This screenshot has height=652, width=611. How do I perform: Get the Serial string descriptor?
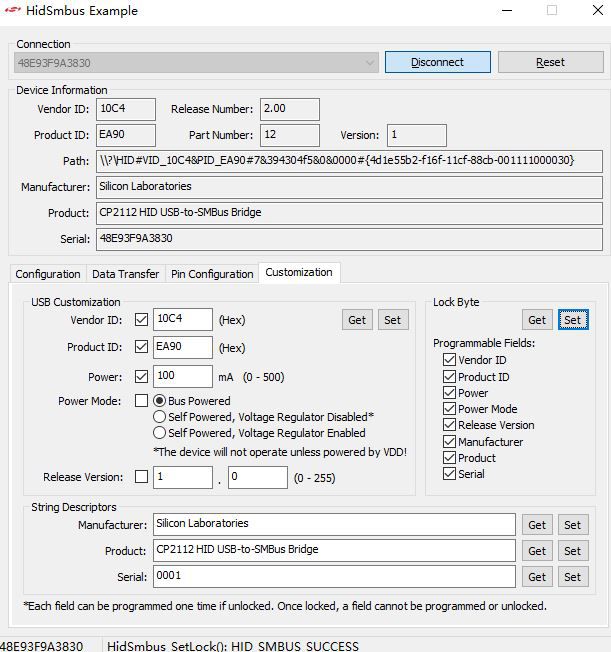click(x=537, y=577)
